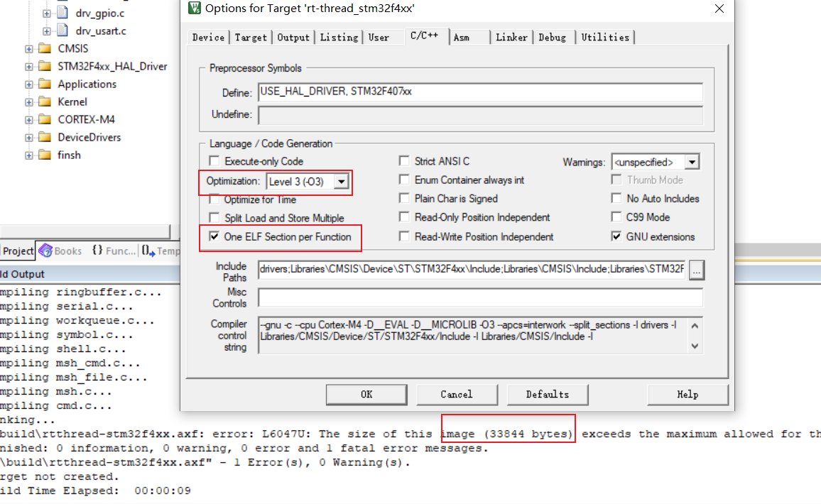Expand the drv_usart.c tree node

[47, 31]
